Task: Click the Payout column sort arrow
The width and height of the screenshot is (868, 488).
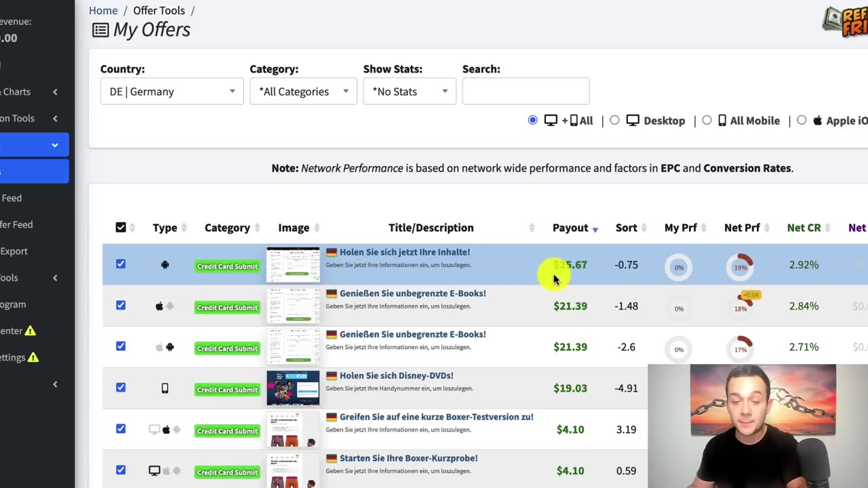Action: click(x=595, y=229)
